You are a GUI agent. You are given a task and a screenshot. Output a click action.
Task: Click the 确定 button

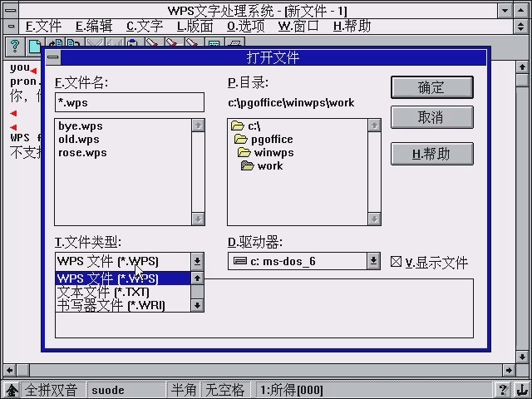432,87
